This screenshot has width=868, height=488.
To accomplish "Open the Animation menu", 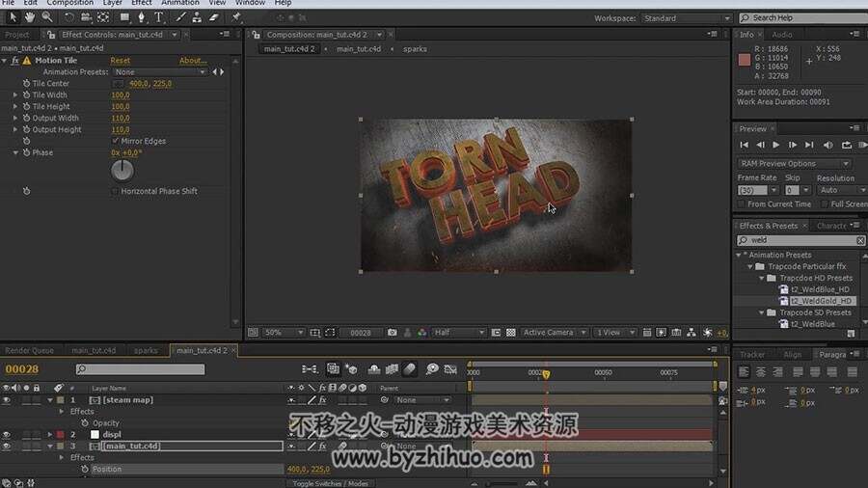I will pyautogui.click(x=180, y=3).
